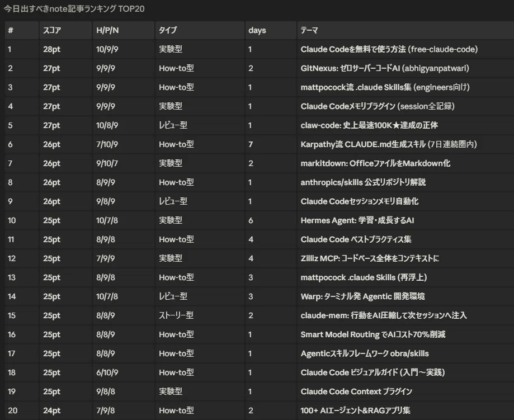Viewport: 514px width, 420px height.
Task: Click 26pt score in anthropics/skills row
Action: coord(65,183)
